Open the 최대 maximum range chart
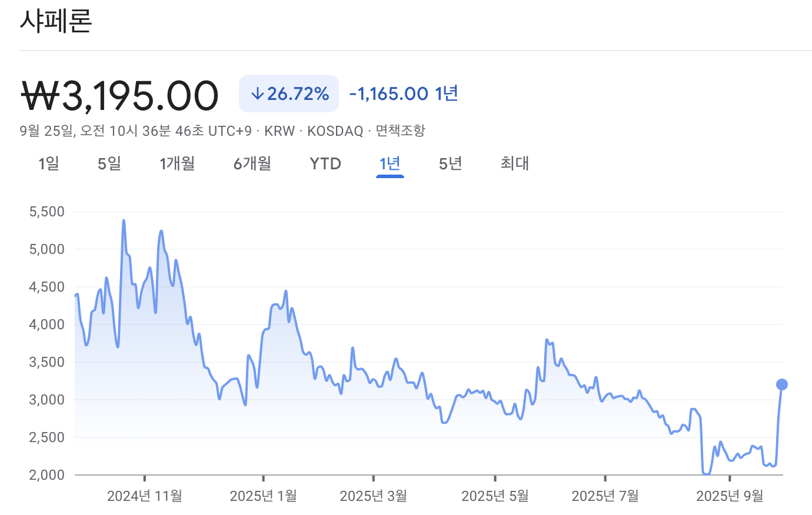This screenshot has height=515, width=812. tap(514, 163)
